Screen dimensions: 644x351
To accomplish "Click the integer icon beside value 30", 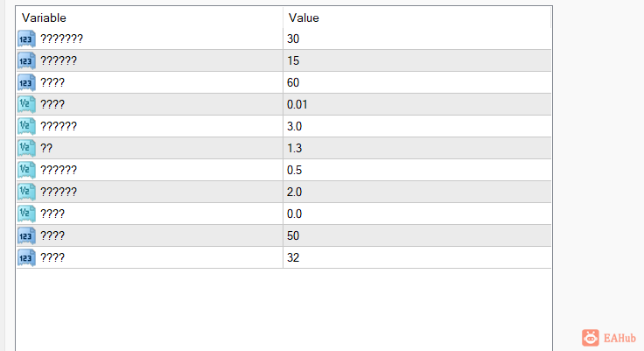I will pos(25,39).
